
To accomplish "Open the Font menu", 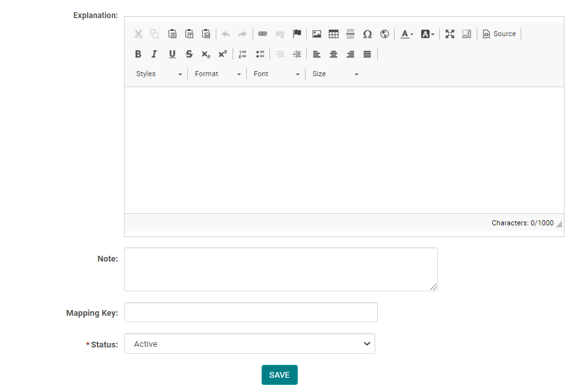I will click(276, 74).
